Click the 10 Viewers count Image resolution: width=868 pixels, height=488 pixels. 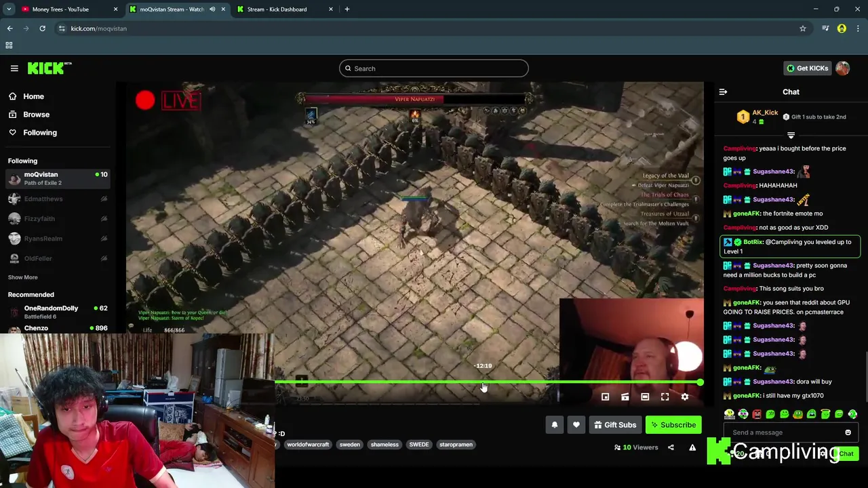[x=636, y=447]
